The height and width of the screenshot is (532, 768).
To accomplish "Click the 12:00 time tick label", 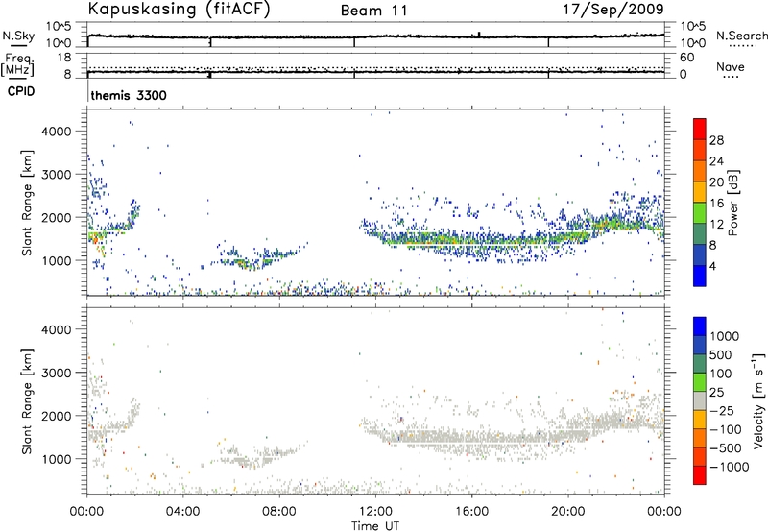I will pos(375,512).
